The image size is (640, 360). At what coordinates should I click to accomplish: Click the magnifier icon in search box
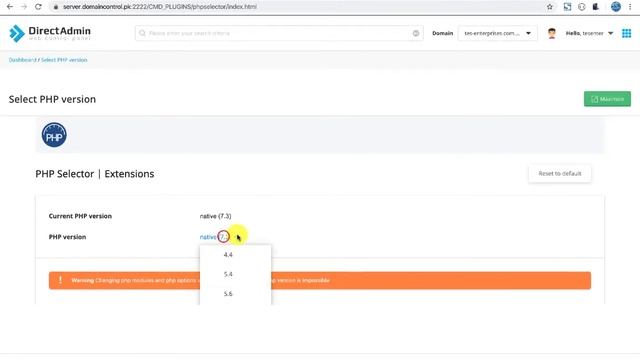pos(142,33)
